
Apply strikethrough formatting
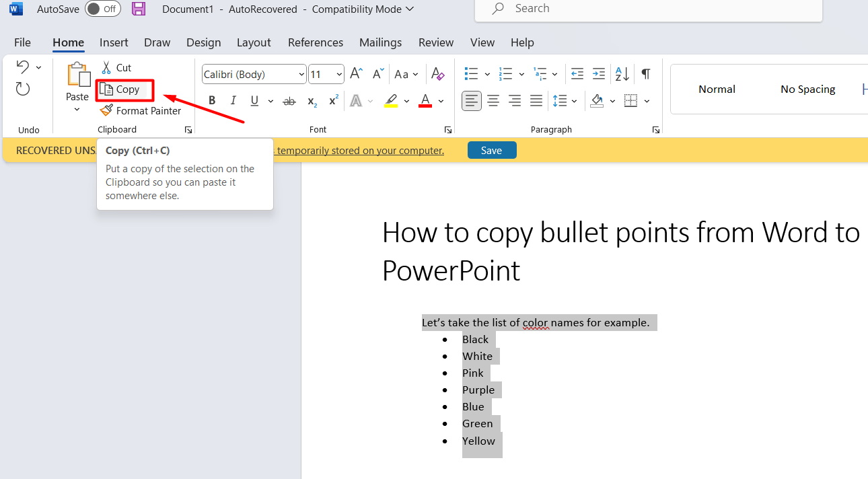[x=289, y=101]
